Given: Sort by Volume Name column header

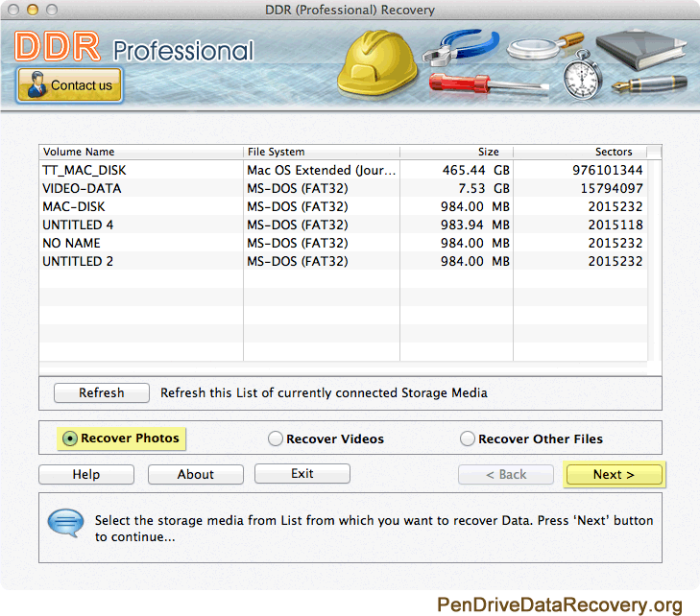Looking at the screenshot, I should 141,152.
